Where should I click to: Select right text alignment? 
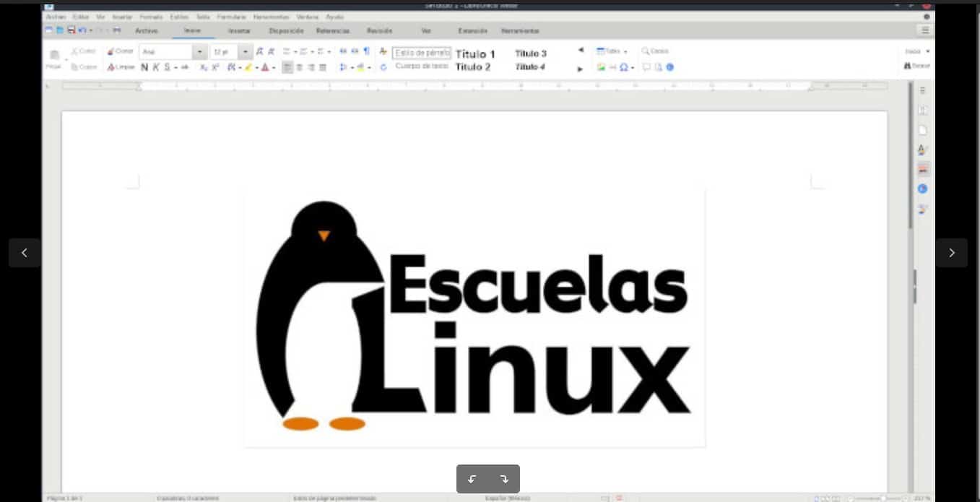pos(311,67)
